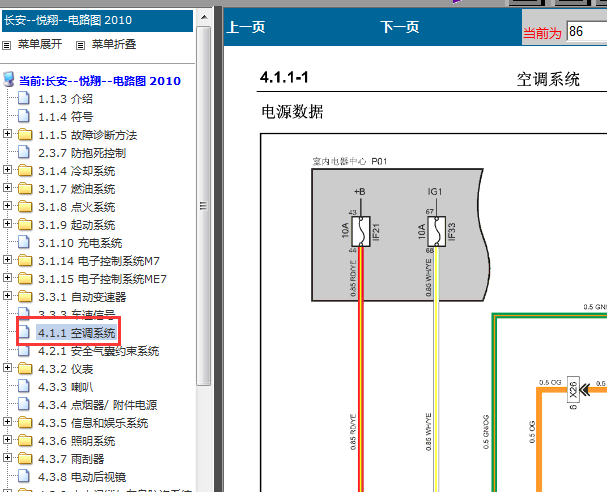Expand 3.1.9 起动系统 folder

click(x=7, y=224)
